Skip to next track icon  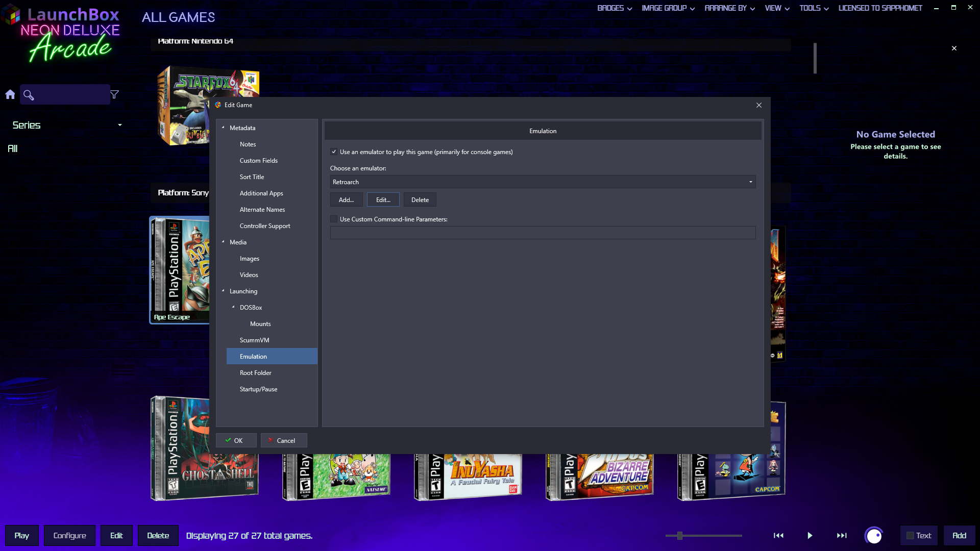pos(842,535)
